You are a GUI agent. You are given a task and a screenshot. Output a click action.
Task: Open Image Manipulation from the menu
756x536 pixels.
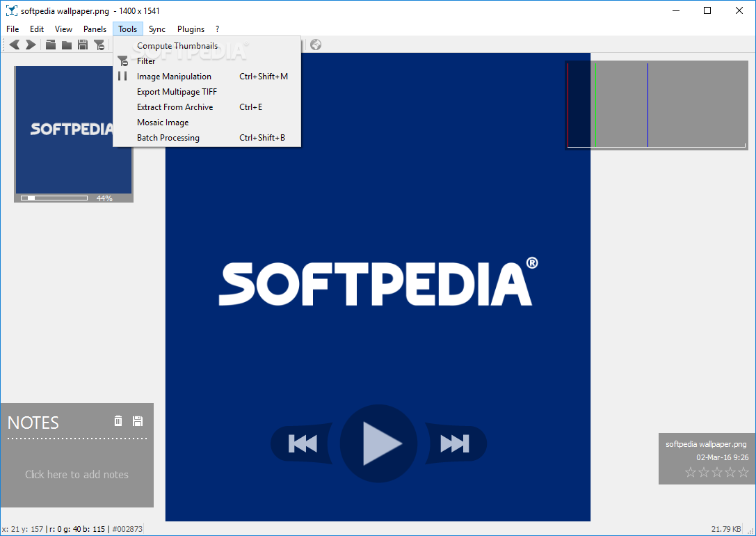pyautogui.click(x=207, y=77)
